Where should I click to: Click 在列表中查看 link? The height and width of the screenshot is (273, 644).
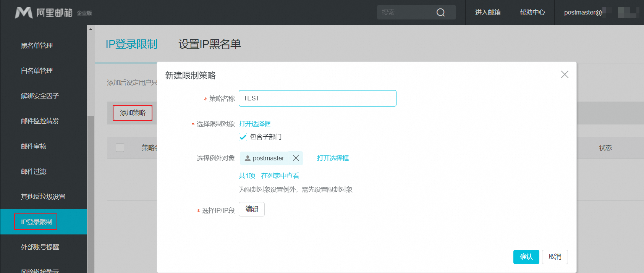coord(280,176)
